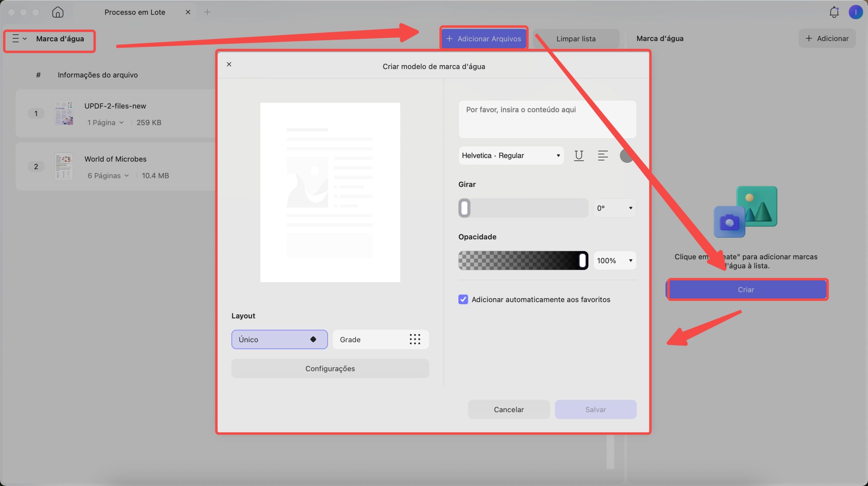Open the batch tools list menu icon

tap(19, 39)
